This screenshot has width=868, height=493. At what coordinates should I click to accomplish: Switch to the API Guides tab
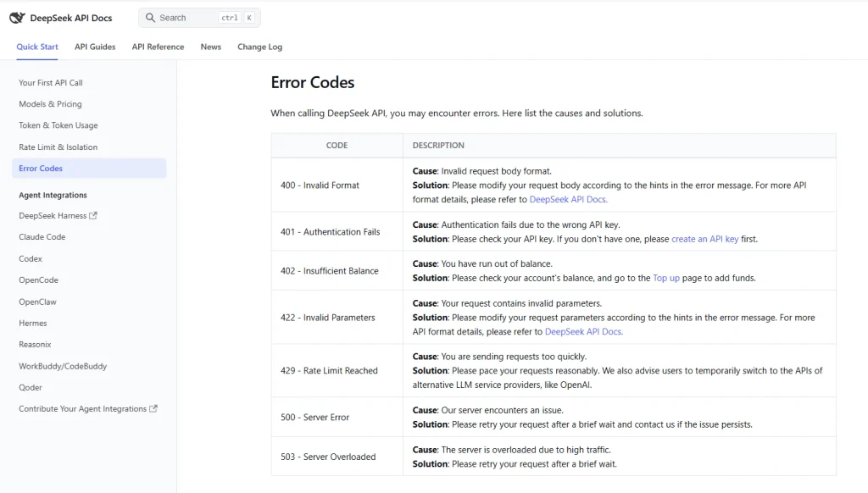tap(95, 47)
